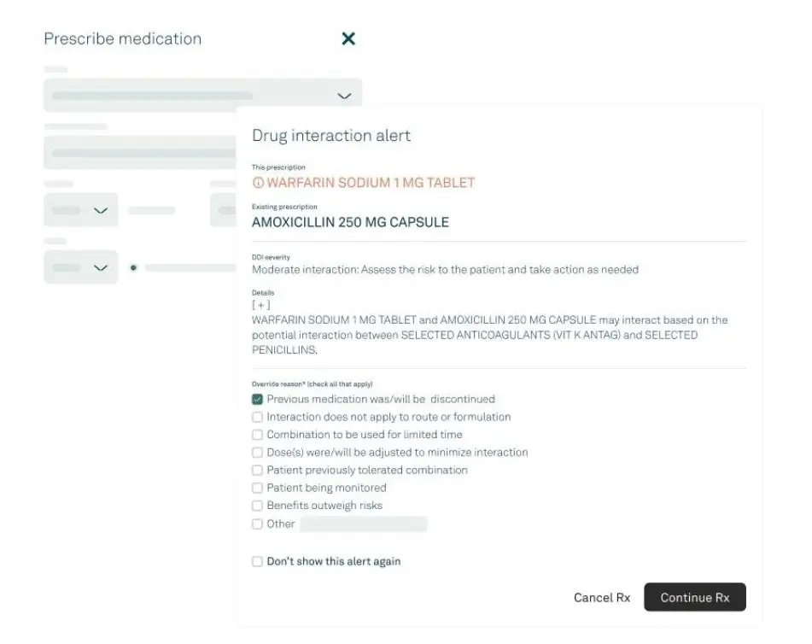The image size is (812, 644).
Task: Select 'Patient previously tolerated combination'
Action: (257, 470)
